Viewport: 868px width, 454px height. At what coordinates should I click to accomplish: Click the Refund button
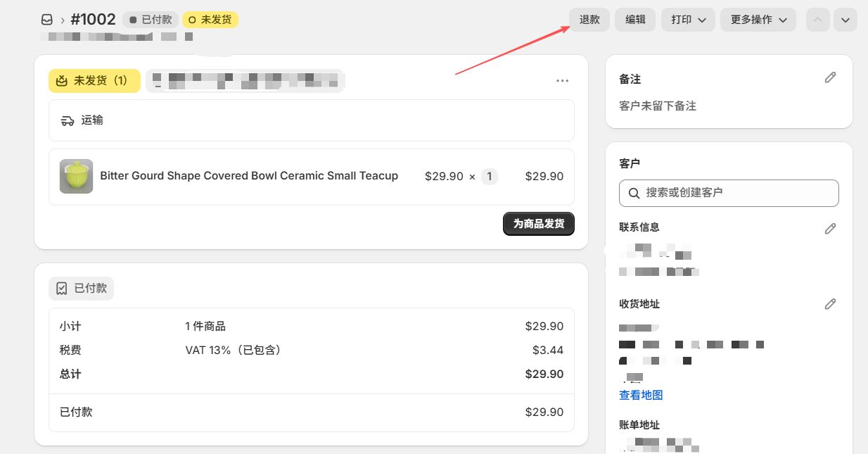pos(589,20)
